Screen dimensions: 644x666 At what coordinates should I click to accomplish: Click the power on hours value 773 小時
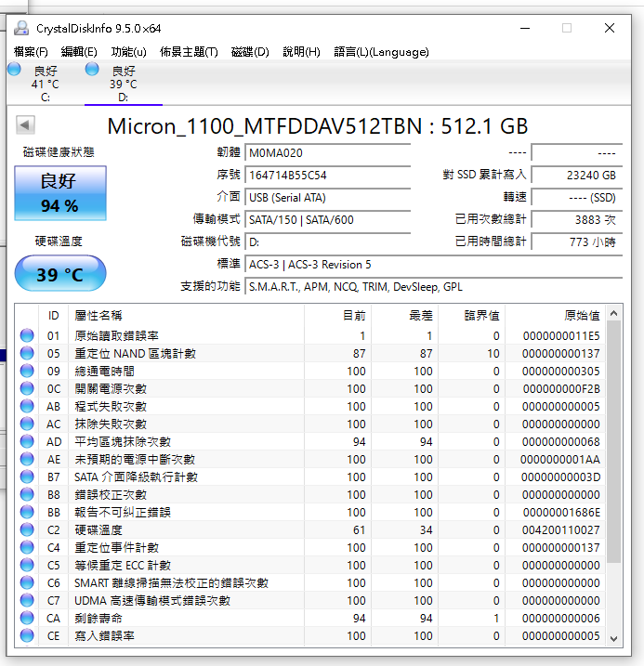577,242
